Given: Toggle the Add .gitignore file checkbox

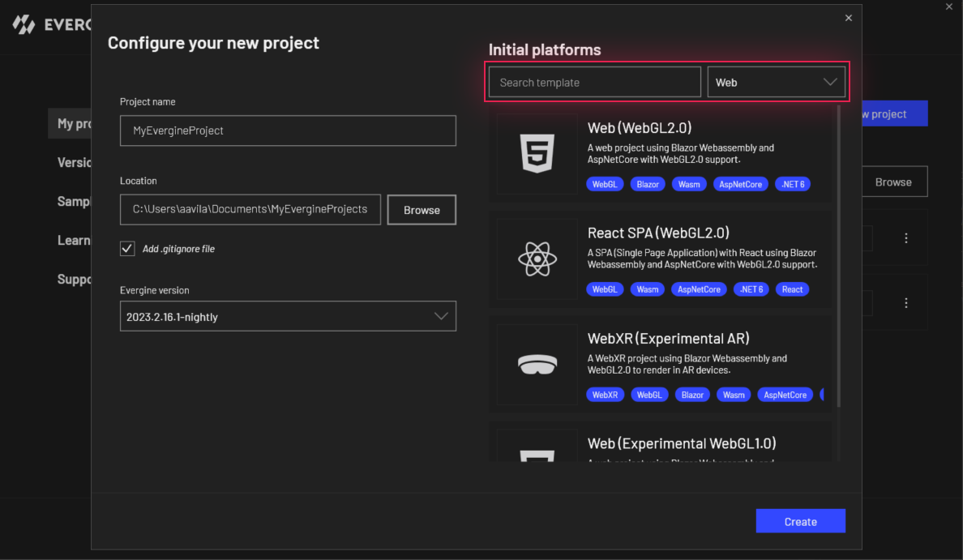Looking at the screenshot, I should pos(127,249).
